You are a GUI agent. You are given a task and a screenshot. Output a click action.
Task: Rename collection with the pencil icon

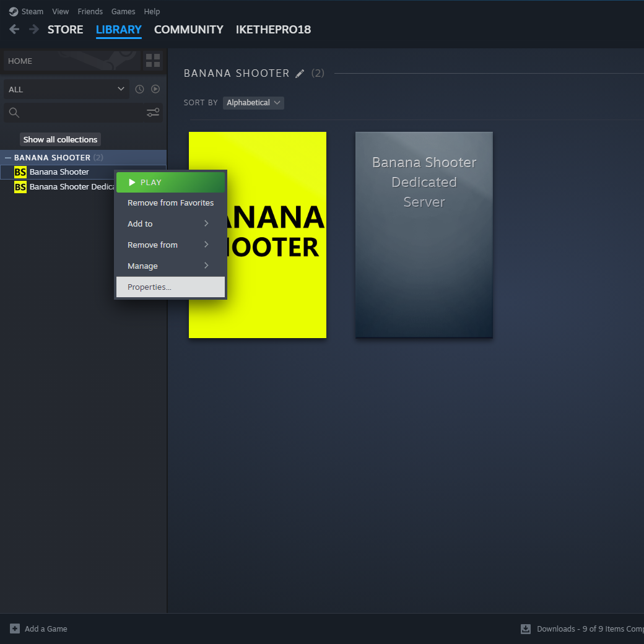(x=300, y=74)
